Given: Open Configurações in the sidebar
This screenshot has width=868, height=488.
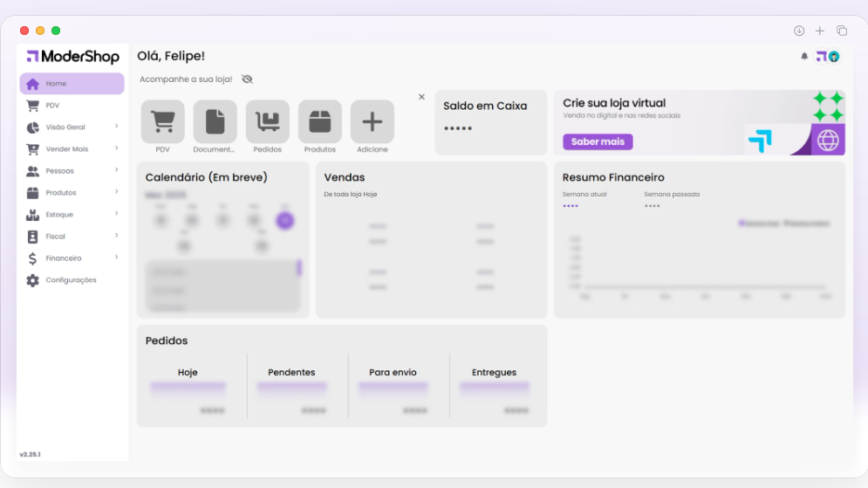Looking at the screenshot, I should coord(71,280).
